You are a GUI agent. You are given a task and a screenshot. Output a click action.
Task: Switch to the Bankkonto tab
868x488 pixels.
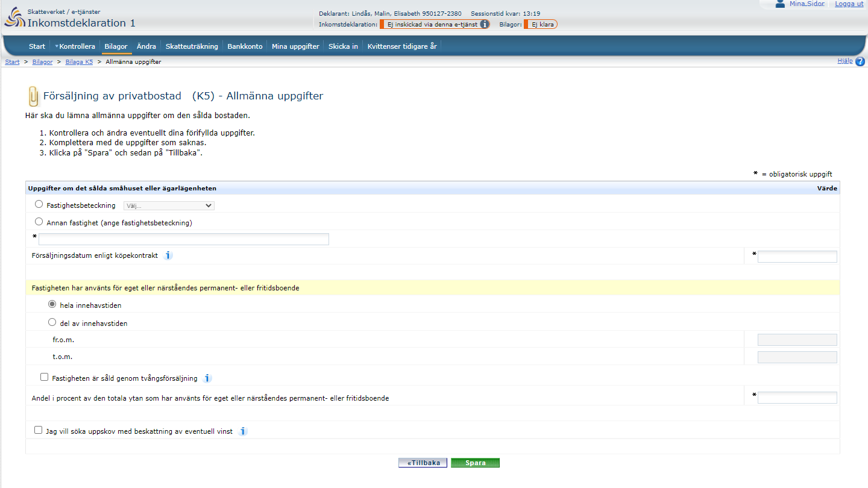pyautogui.click(x=245, y=46)
